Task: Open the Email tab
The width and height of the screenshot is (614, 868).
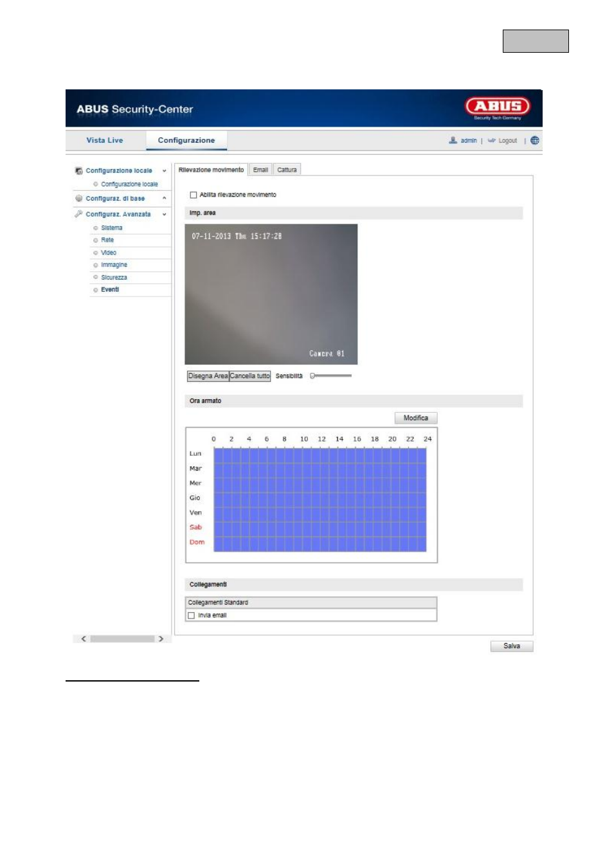Action: (x=260, y=170)
